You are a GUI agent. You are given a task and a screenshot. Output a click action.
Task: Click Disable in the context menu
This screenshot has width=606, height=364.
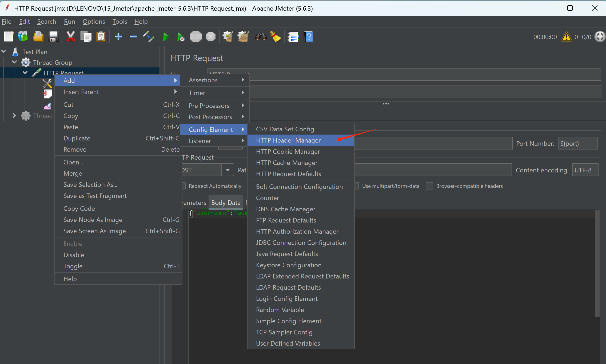118,255
